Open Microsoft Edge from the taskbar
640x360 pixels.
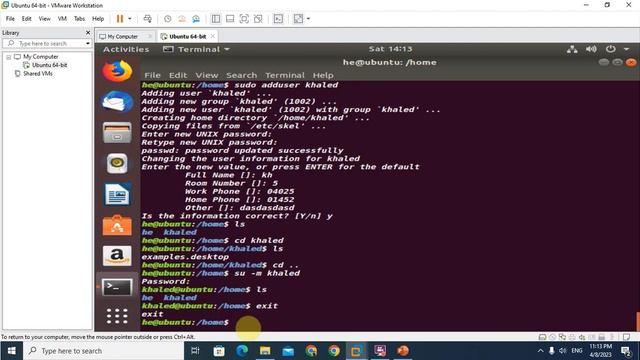[242, 351]
